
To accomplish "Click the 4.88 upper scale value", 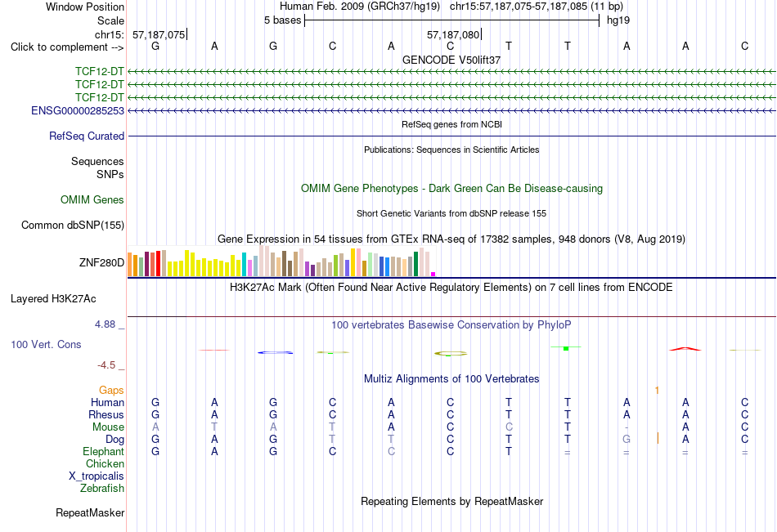I will click(105, 324).
